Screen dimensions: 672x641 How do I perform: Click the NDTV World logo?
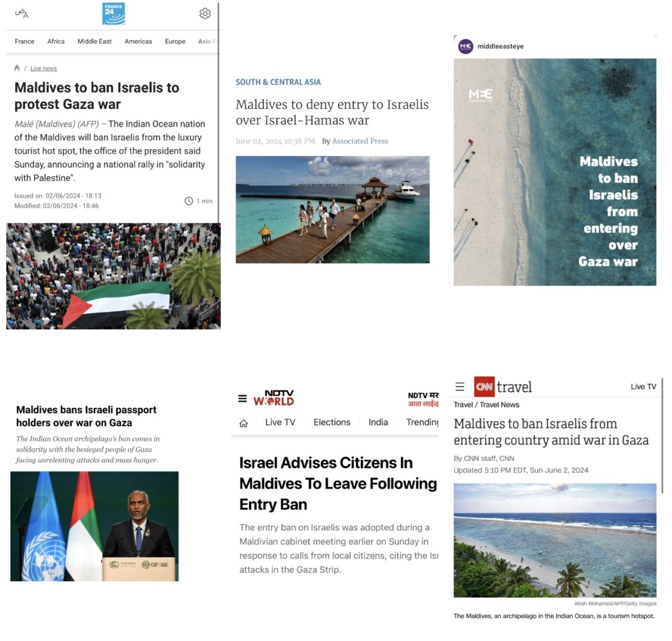pyautogui.click(x=274, y=398)
